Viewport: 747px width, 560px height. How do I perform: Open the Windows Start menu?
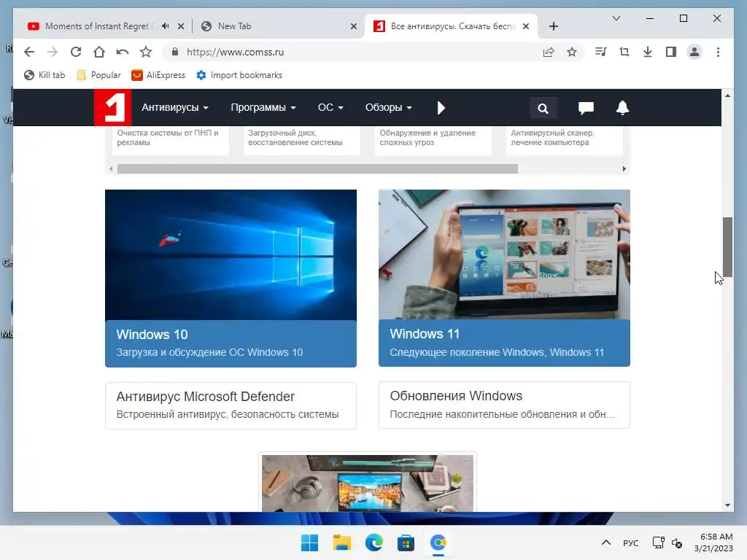coord(309,542)
